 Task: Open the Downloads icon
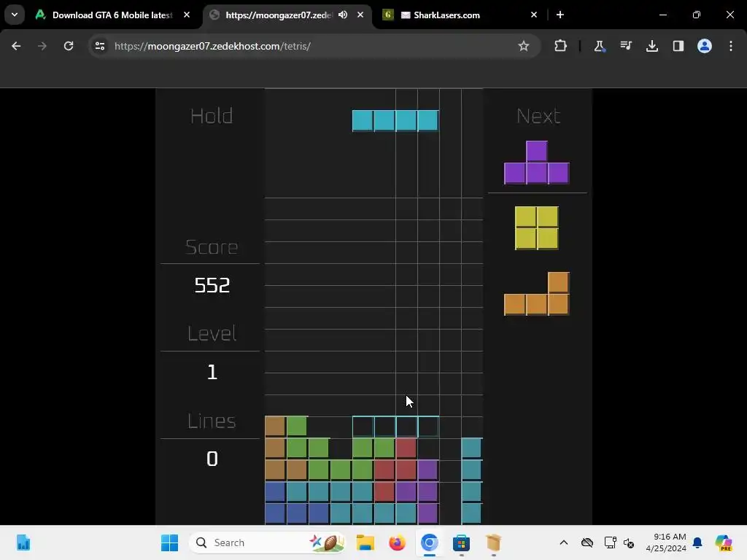652,46
